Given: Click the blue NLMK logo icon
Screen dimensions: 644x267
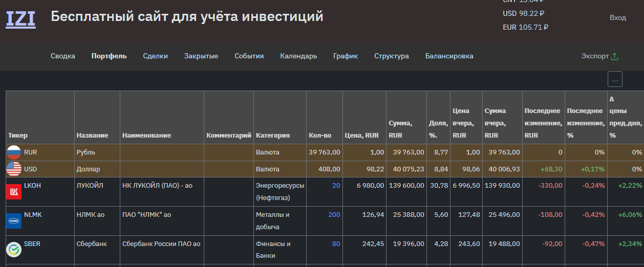Looking at the screenshot, I should (x=14, y=221).
